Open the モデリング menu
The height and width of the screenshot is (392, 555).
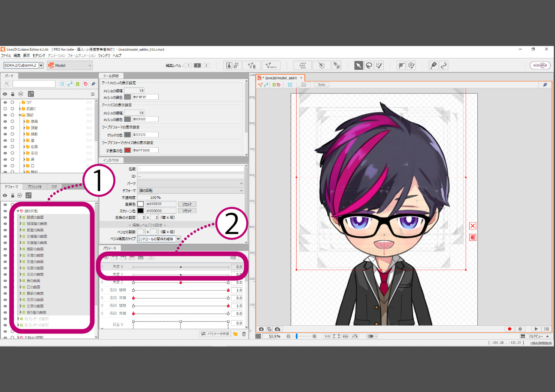click(39, 55)
